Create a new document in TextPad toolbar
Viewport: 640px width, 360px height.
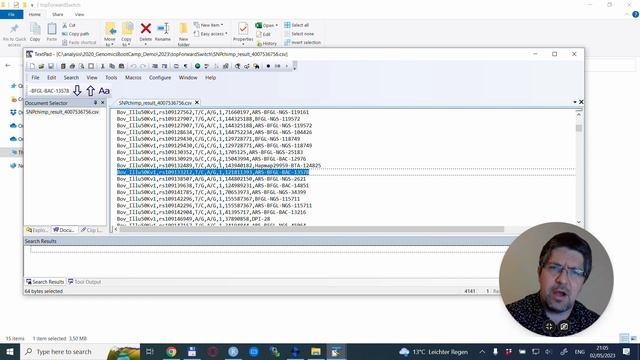pos(32,66)
